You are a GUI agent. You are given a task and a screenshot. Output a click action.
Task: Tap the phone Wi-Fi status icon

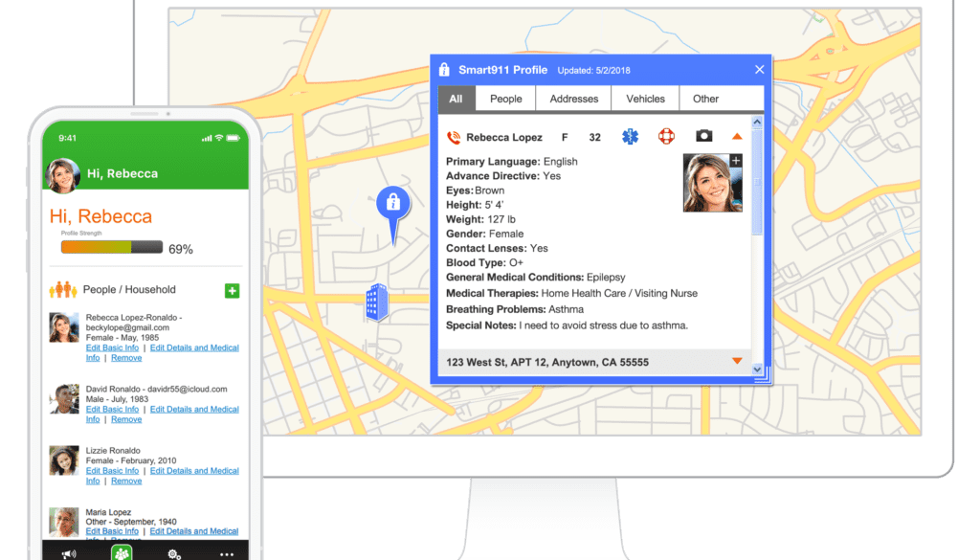(x=219, y=138)
